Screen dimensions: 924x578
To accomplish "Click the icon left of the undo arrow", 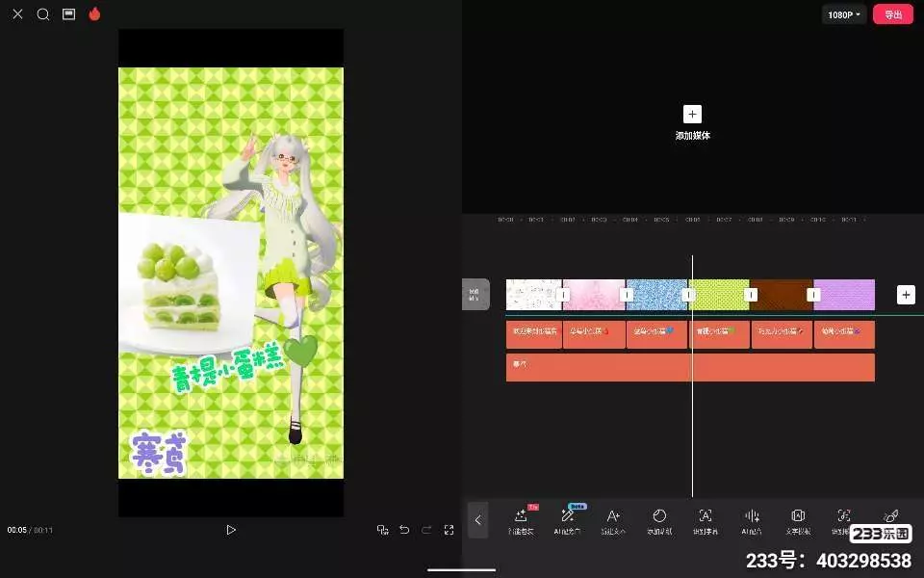I will point(382,530).
